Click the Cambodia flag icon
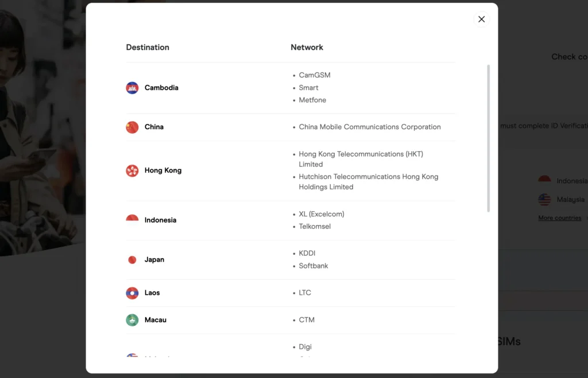 pos(132,88)
